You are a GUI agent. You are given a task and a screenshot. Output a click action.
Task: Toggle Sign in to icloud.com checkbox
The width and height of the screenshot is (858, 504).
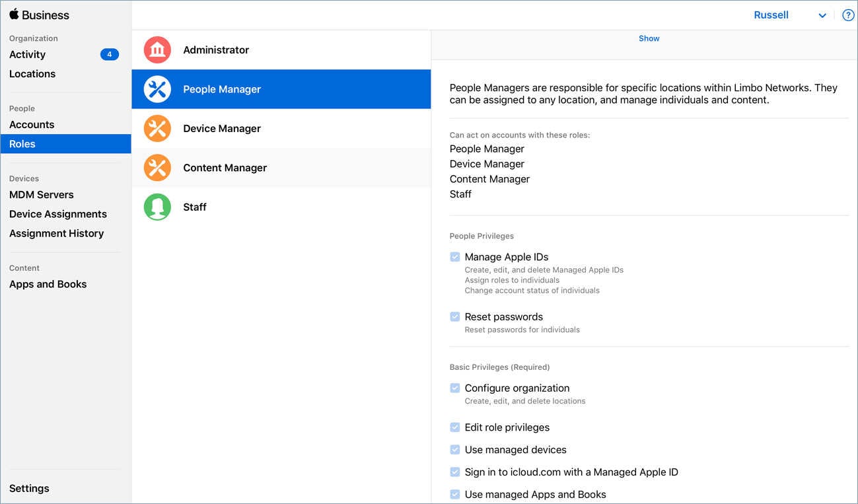click(454, 472)
